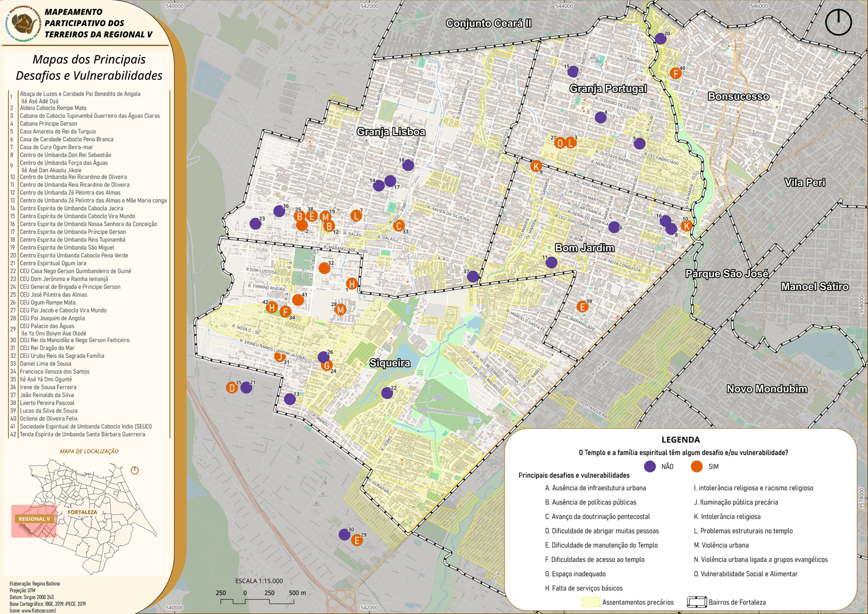Viewport: 868px width, 614px height.
Task: Click the yellow Assentamentos precários legend swatch
Action: (x=590, y=602)
